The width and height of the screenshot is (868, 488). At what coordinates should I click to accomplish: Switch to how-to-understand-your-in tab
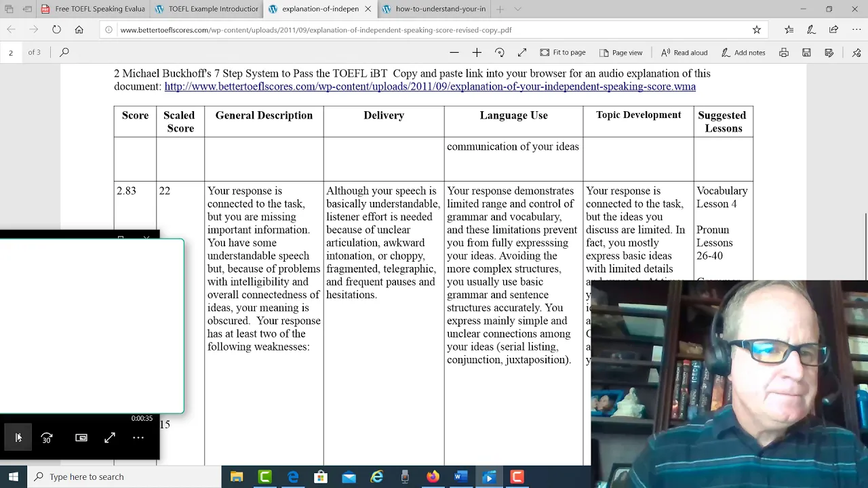434,9
